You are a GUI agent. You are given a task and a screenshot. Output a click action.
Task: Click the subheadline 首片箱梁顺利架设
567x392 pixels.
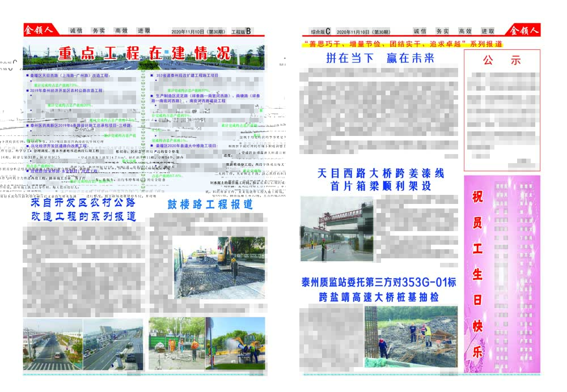tap(380, 186)
